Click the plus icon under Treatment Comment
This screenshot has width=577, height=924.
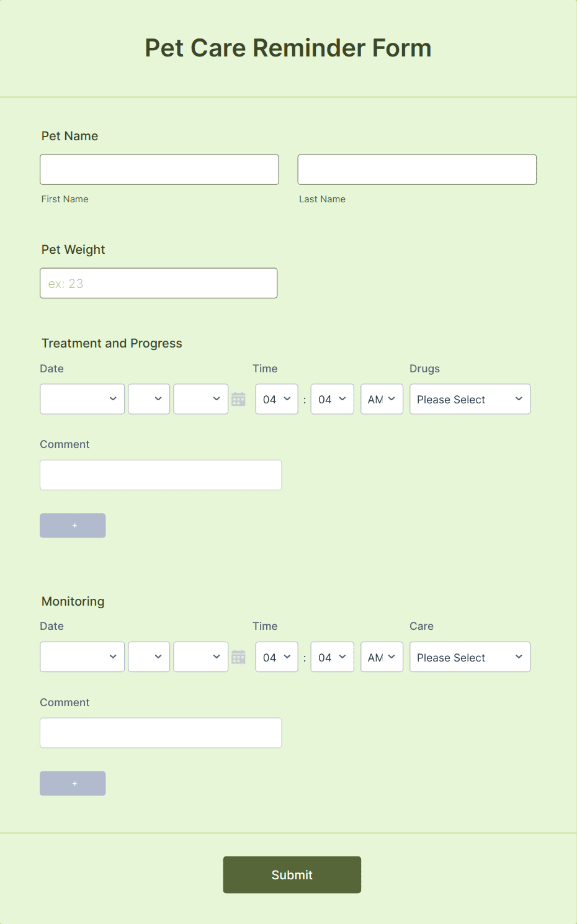coord(73,525)
